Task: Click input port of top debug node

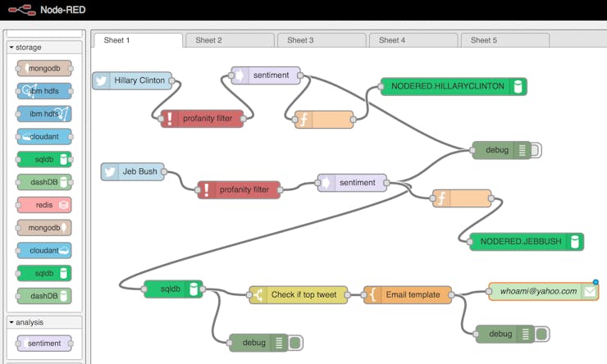Action: (472, 150)
